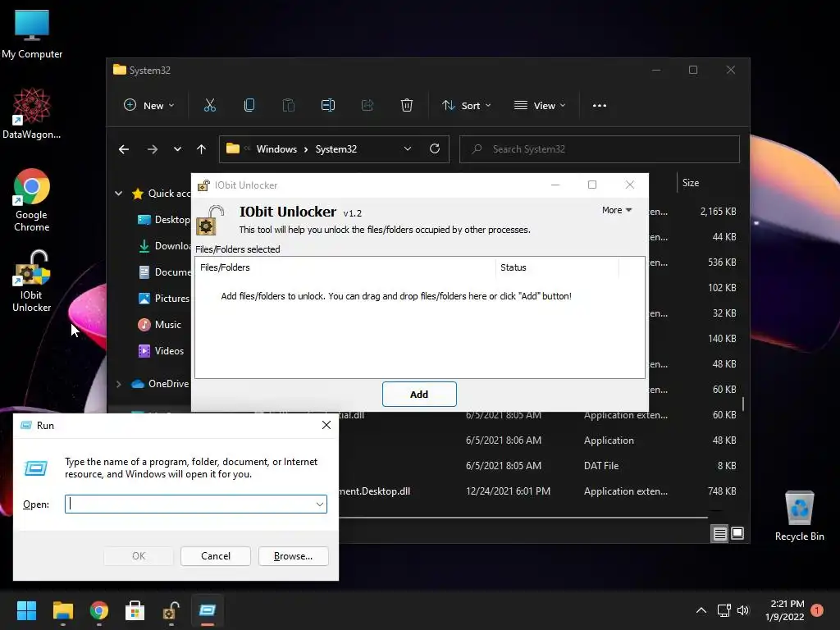Select Desktop in the navigation pane

point(164,220)
